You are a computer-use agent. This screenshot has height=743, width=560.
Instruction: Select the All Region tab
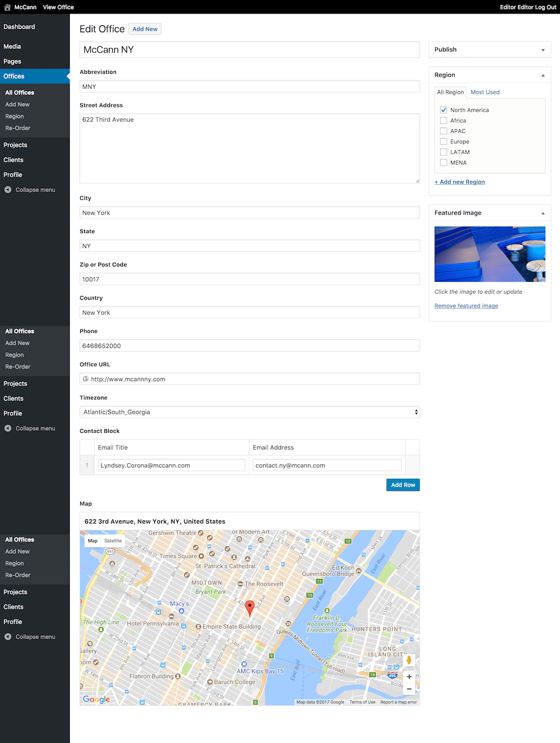tap(450, 92)
